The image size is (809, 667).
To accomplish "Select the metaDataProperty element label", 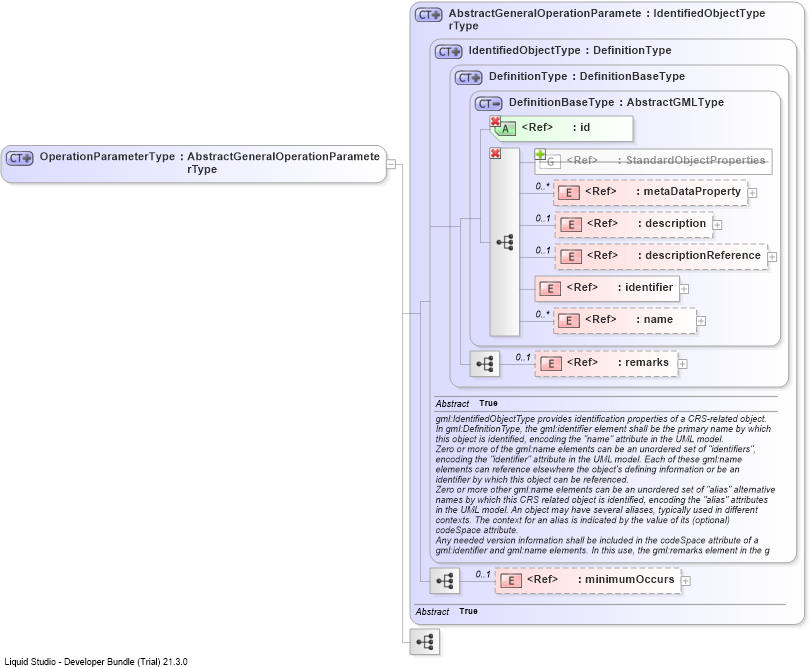I will point(692,191).
